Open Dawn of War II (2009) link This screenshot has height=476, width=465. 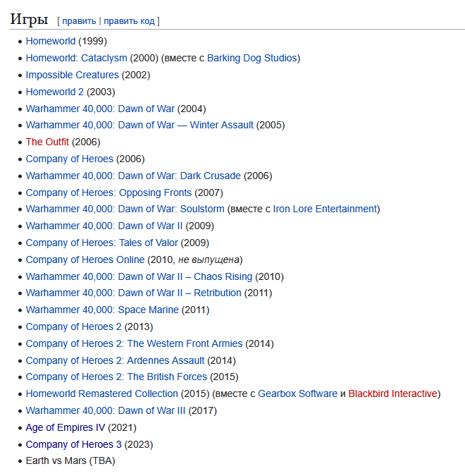pyautogui.click(x=104, y=226)
